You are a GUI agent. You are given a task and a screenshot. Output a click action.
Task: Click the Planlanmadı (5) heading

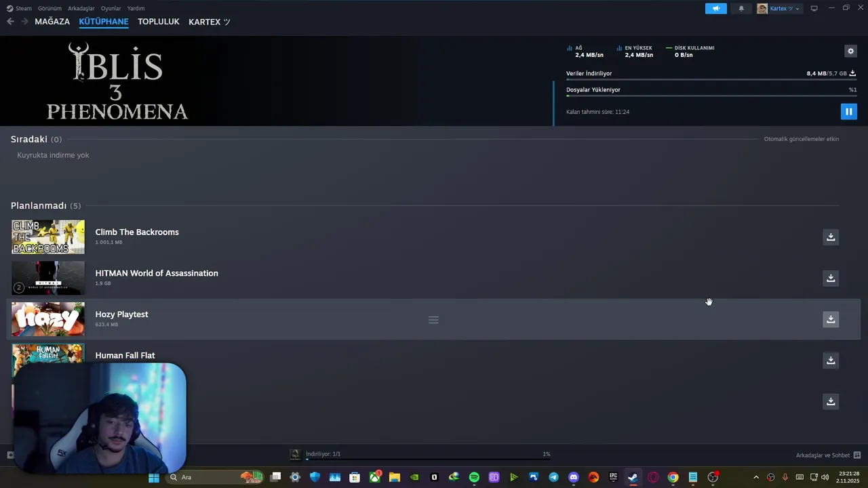pyautogui.click(x=45, y=205)
